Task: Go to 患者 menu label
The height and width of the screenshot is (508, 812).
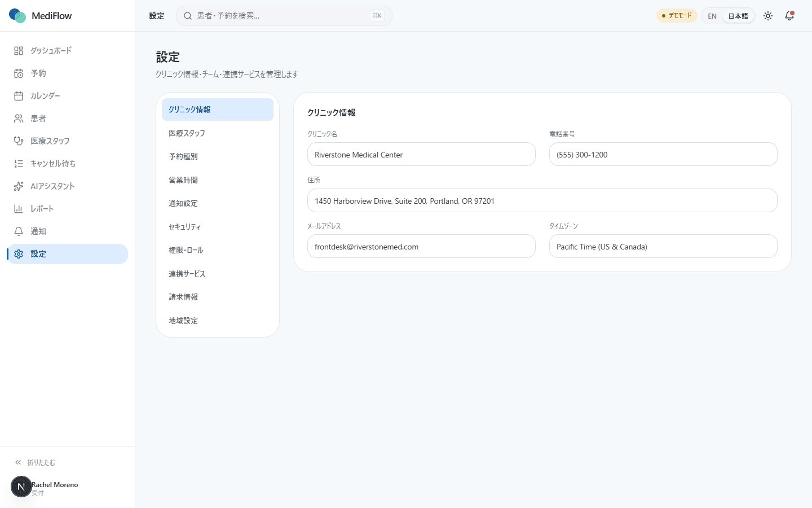Action: click(38, 119)
